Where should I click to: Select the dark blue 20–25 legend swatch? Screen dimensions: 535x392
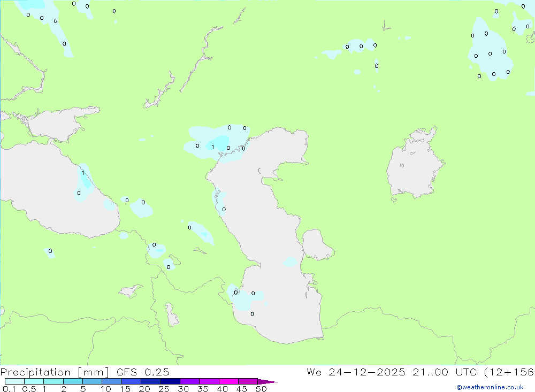point(151,381)
